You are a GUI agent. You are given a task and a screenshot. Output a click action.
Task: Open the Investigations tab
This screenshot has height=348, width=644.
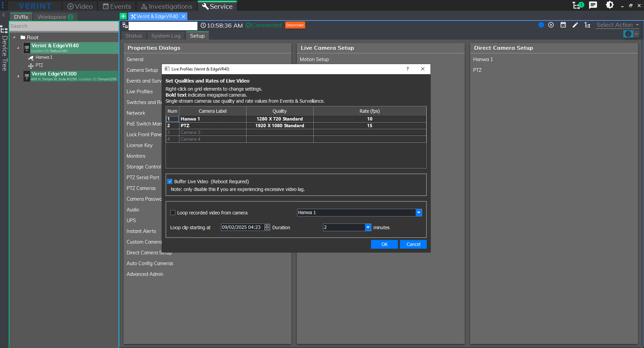coord(167,6)
